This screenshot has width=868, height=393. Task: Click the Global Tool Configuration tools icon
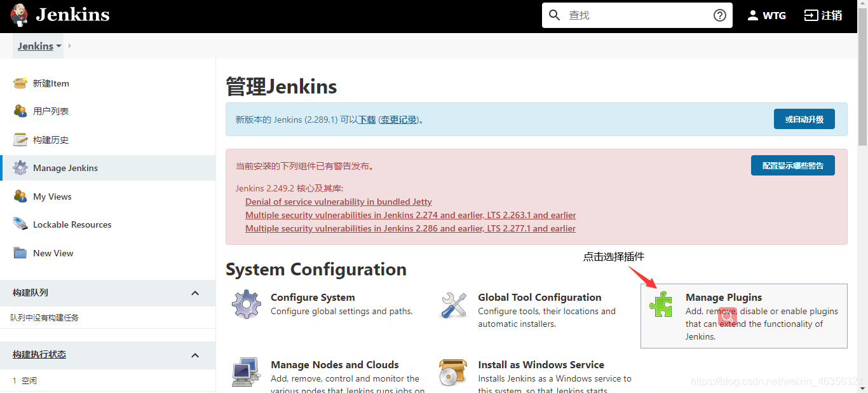point(454,305)
